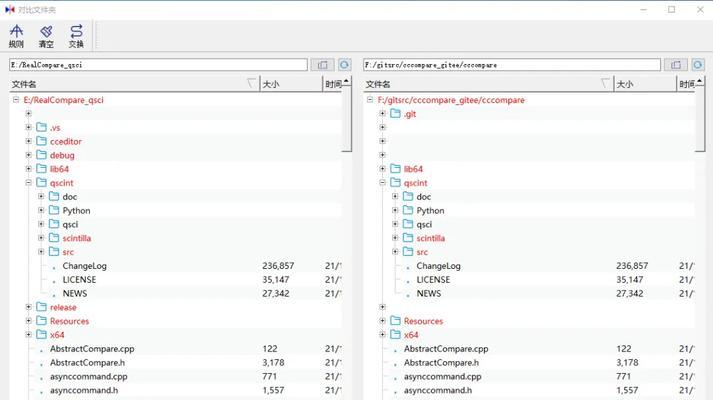This screenshot has height=400, width=713.
Task: Click size 236,857 in right pane
Action: tap(632, 265)
